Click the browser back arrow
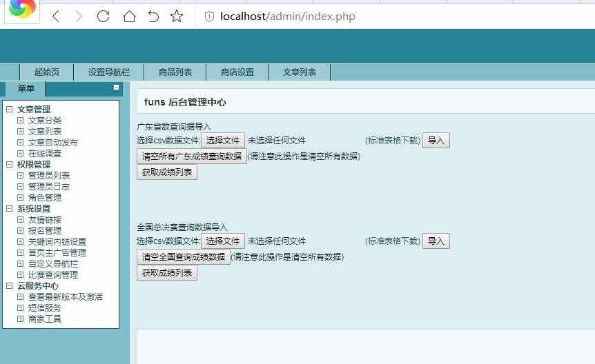 click(56, 17)
